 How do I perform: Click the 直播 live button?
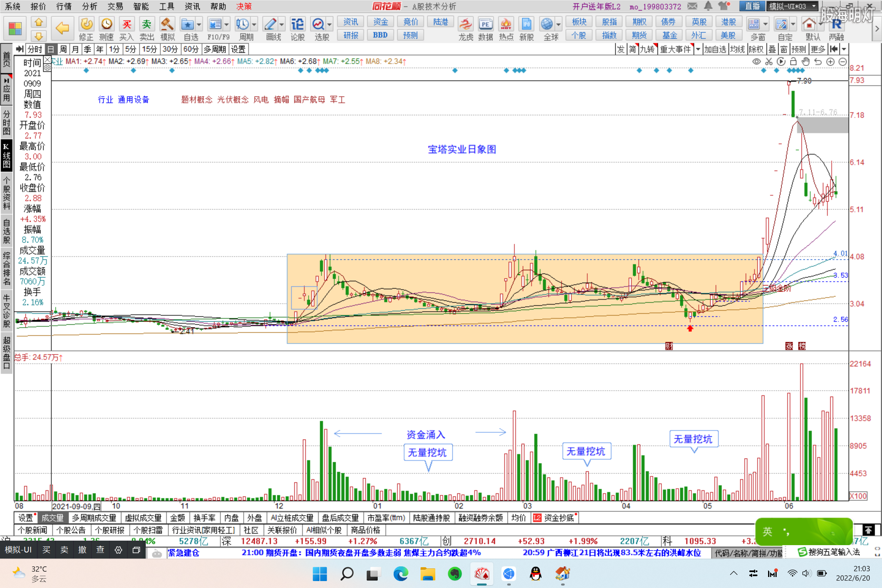point(752,6)
